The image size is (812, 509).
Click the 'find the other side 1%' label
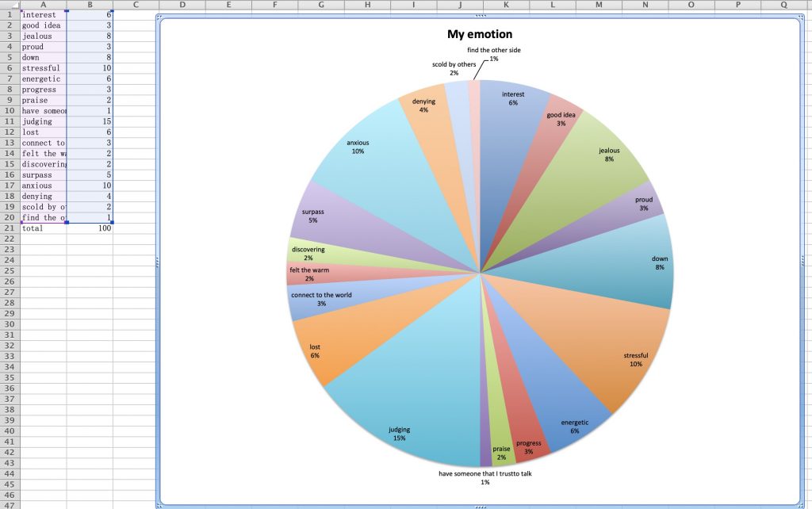pyautogui.click(x=494, y=55)
